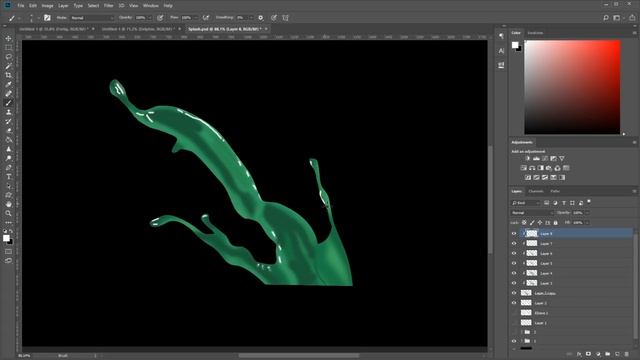This screenshot has height=360, width=640.
Task: Open the Kind filter dropdown in Layers panel
Action: [526, 203]
